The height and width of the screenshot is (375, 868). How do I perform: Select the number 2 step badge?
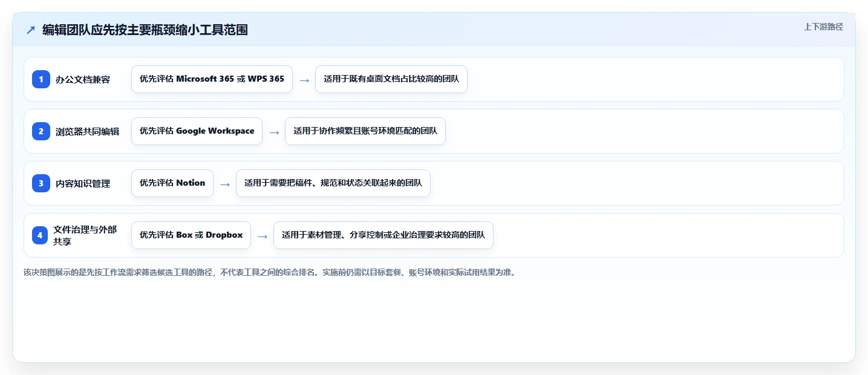click(x=41, y=131)
